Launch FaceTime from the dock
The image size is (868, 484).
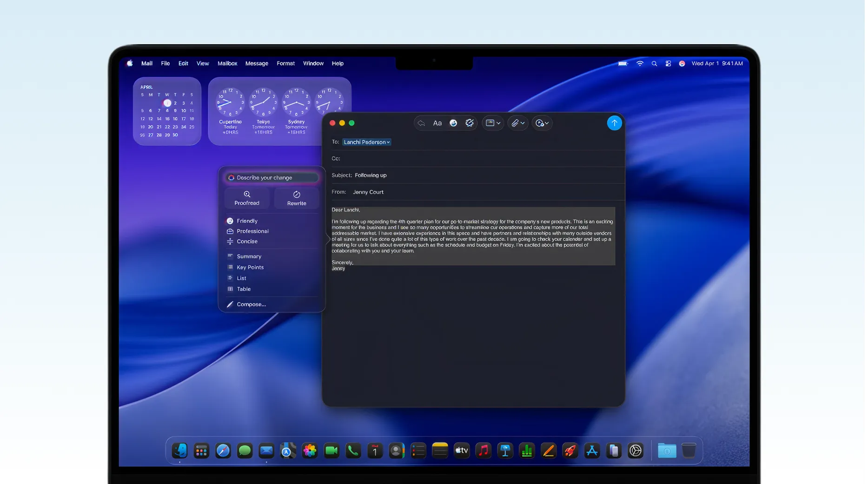(331, 450)
